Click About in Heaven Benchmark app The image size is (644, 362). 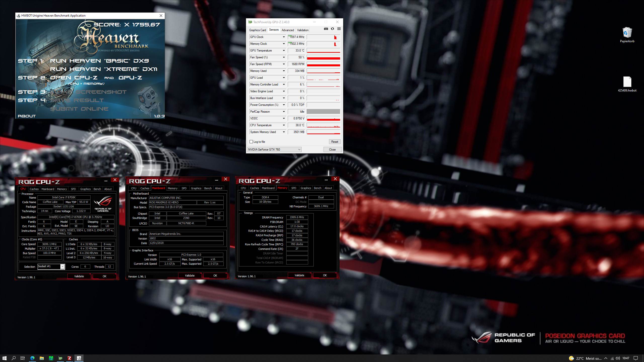coord(27,116)
